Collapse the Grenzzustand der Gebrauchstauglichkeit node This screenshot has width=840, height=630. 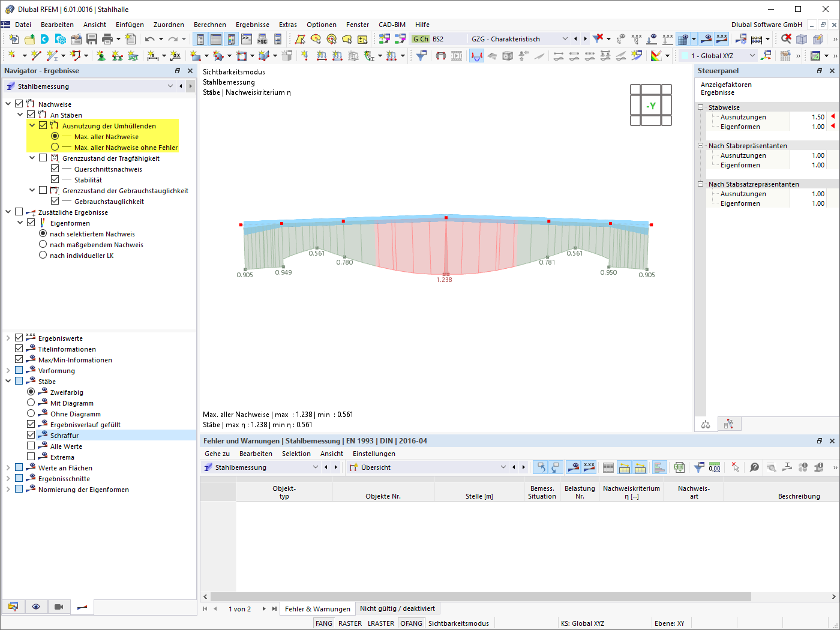(32, 190)
